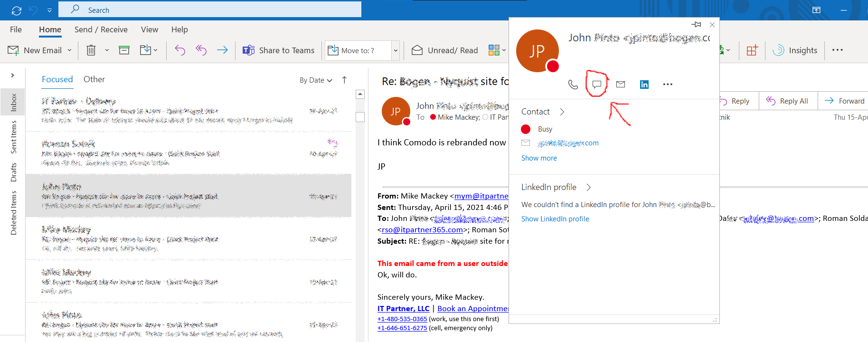The image size is (868, 342).
Task: Expand the Contact section chevron
Action: coord(562,112)
